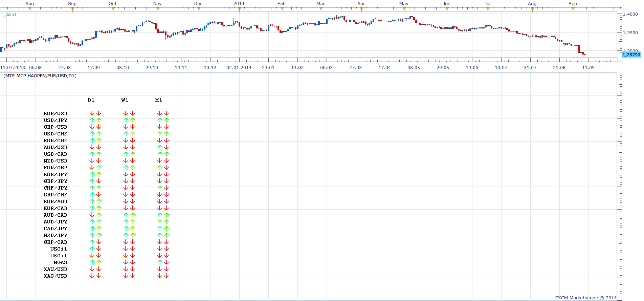Click GBP/JPY D1 mixed arrows
The width and height of the screenshot is (644, 301).
tap(95, 181)
